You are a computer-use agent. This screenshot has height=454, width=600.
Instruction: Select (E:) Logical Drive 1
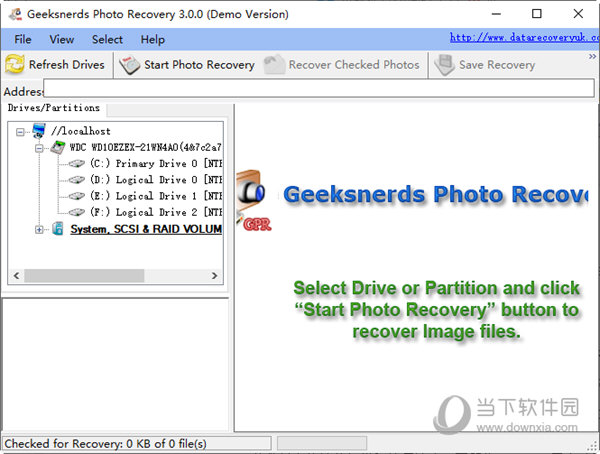tap(156, 196)
